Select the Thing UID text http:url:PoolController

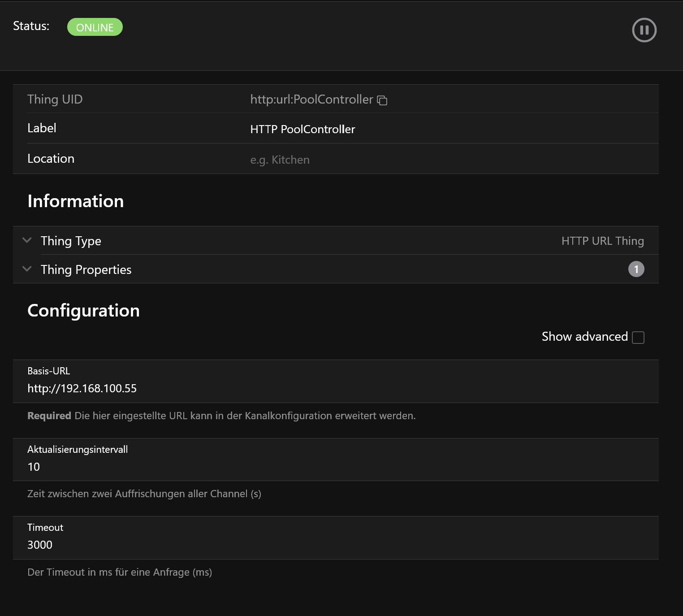point(311,100)
